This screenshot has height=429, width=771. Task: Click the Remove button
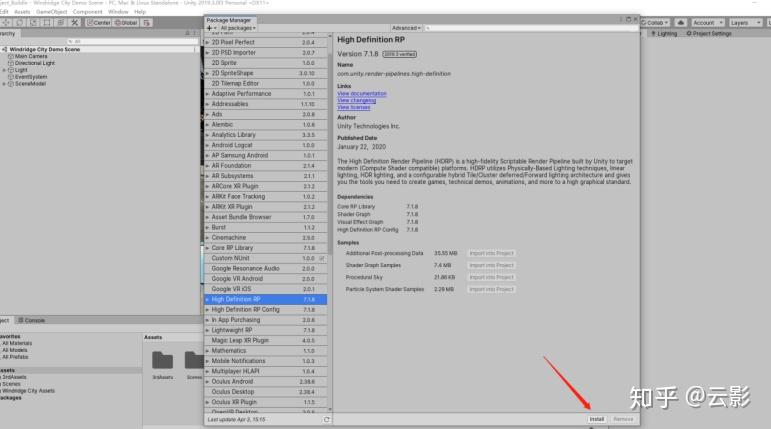623,419
